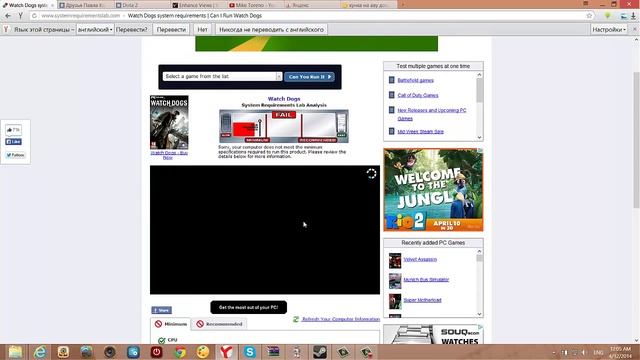Open the Mid Week Steam Sale link
Screen dimensions: 640x360
coord(420,131)
